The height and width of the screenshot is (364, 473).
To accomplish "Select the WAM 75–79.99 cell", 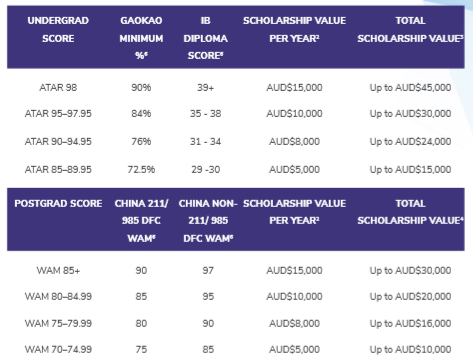I will [x=58, y=323].
